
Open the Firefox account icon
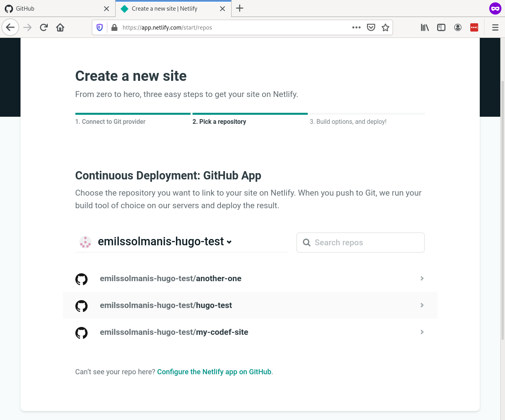458,27
